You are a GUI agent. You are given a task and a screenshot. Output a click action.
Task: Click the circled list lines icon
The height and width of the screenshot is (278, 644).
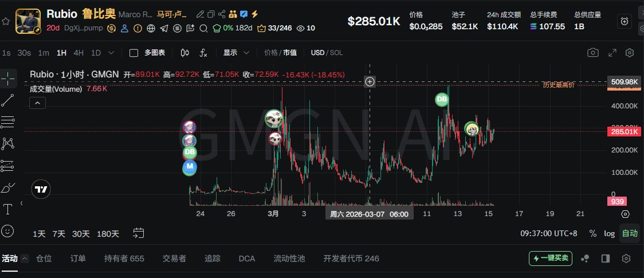point(177,28)
